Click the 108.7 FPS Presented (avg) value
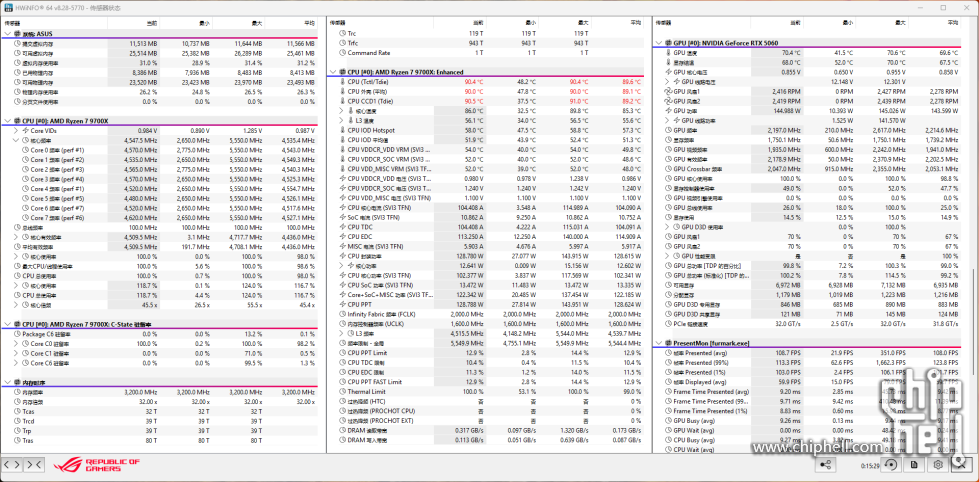 (788, 353)
